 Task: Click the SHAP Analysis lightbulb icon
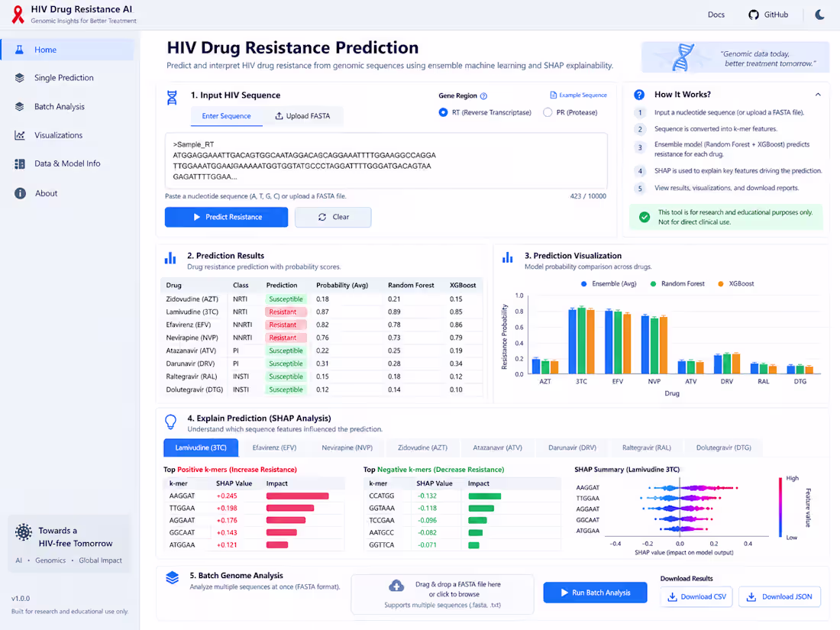point(171,422)
